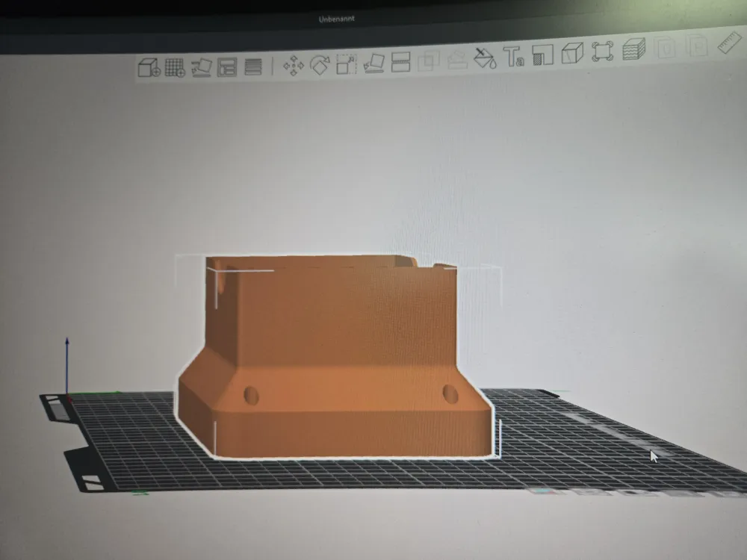This screenshot has height=560, width=747.
Task: Click the Auto orient icon
Action: coord(202,67)
